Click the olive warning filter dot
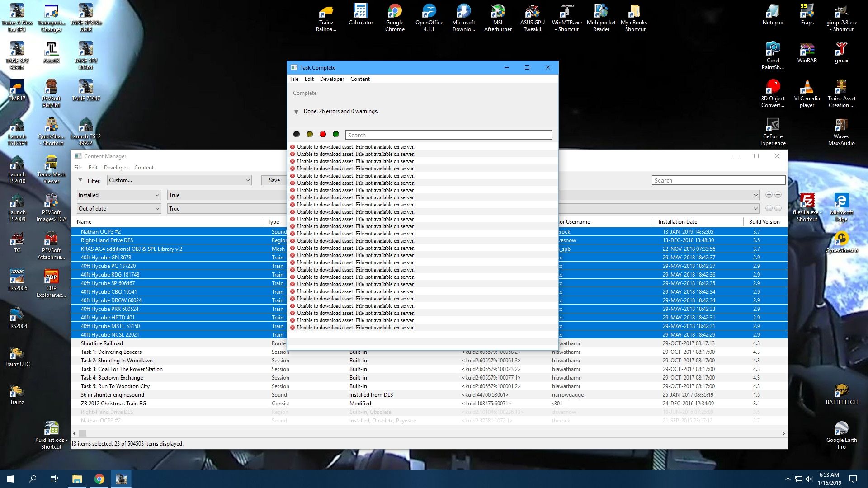This screenshot has width=868, height=488. click(309, 134)
